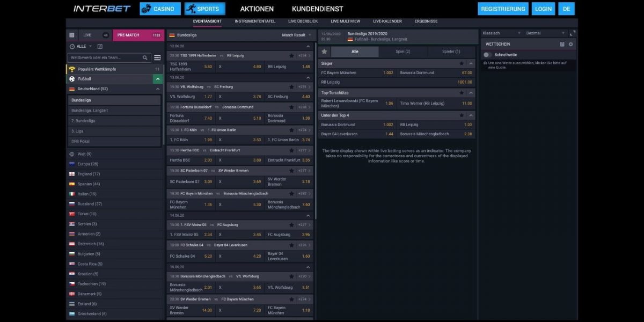Open the grid view icon beside LIVE

coord(72,35)
